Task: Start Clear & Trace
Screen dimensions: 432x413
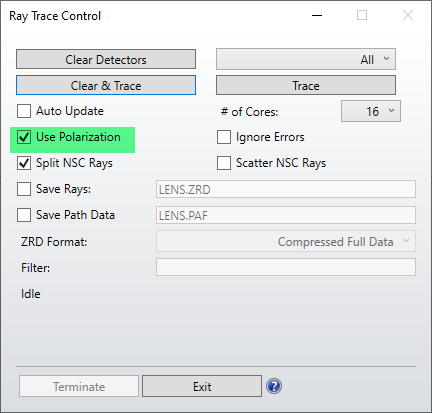Action: pyautogui.click(x=106, y=85)
